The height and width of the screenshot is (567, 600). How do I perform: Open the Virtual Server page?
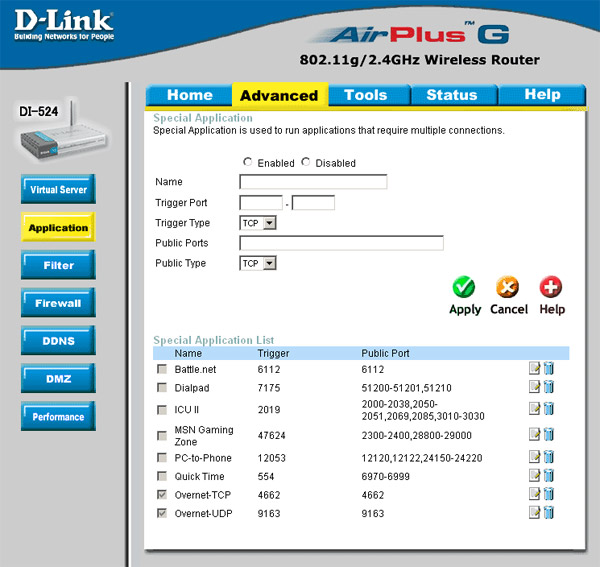click(58, 189)
